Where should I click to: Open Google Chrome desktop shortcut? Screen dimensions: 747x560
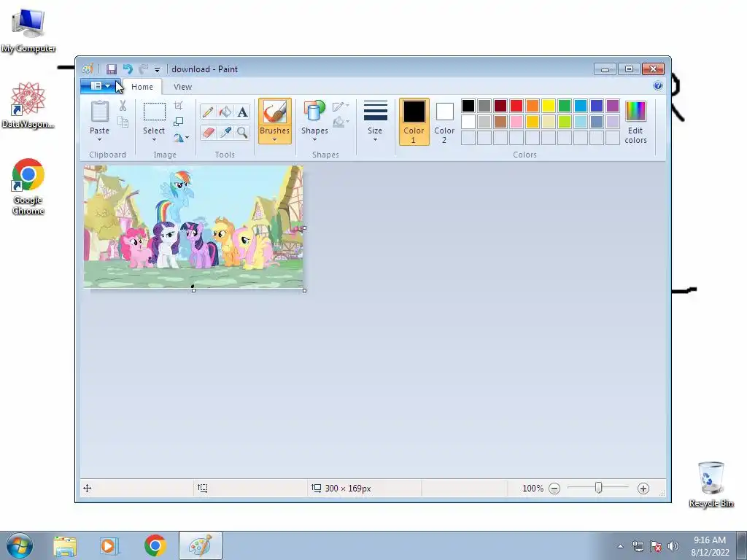pos(28,187)
